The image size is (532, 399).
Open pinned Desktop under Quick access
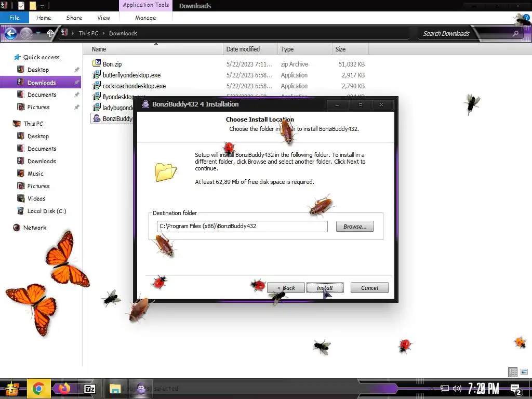pyautogui.click(x=38, y=70)
